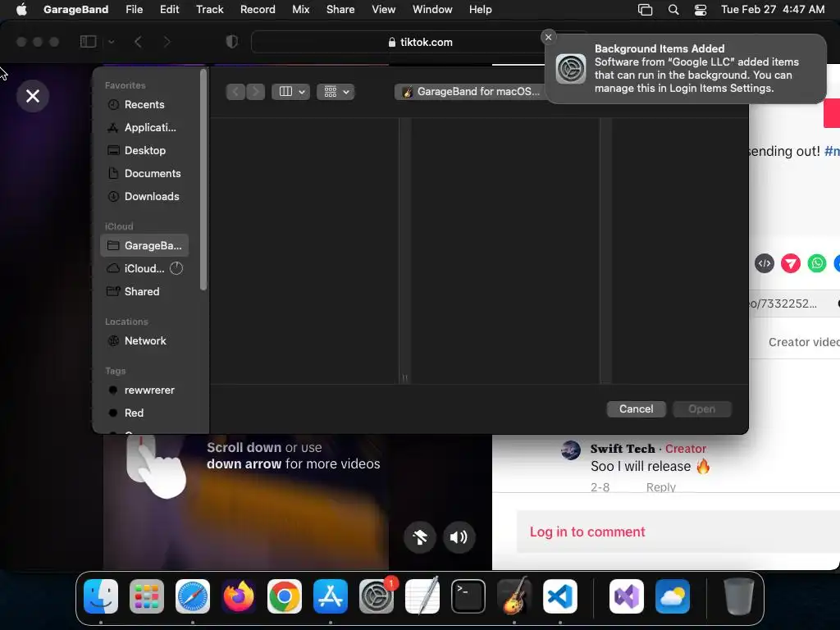The height and width of the screenshot is (630, 840).
Task: Click the System Settings icon in the notification
Action: click(x=571, y=69)
